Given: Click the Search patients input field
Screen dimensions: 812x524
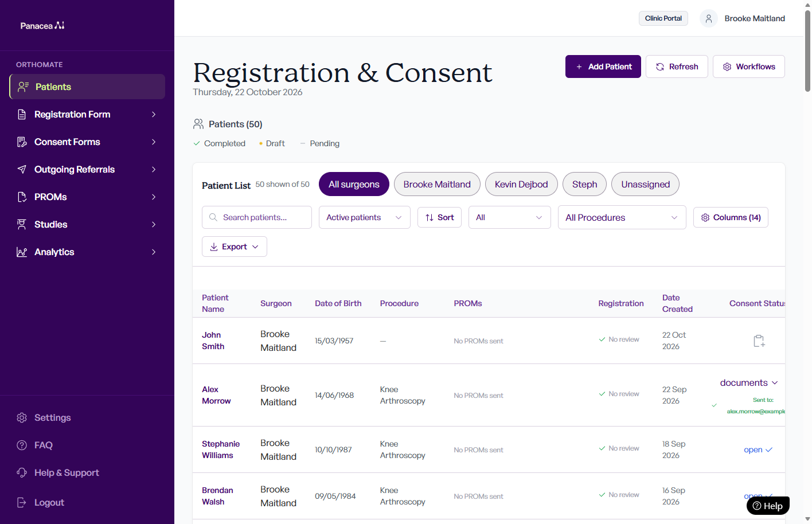Looking at the screenshot, I should point(257,217).
